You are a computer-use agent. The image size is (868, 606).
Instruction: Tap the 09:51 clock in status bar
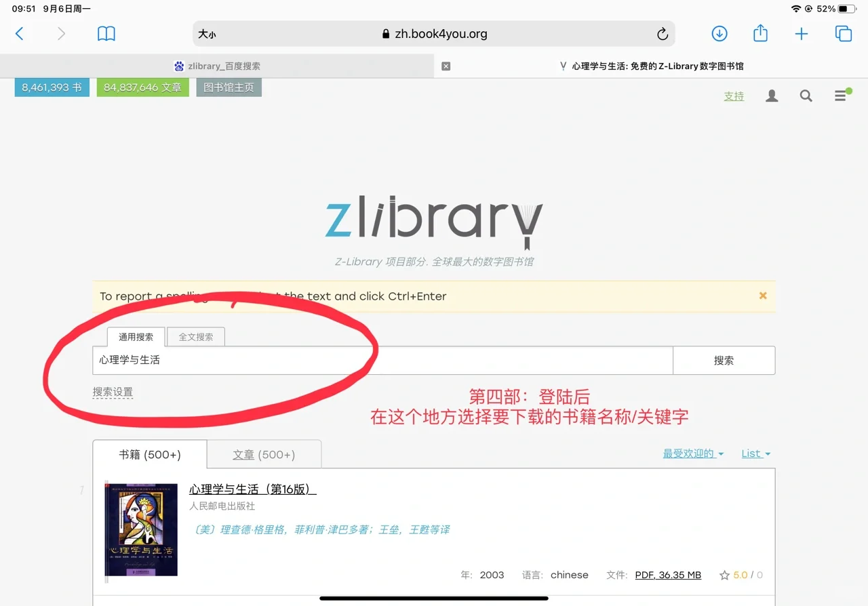coord(24,9)
